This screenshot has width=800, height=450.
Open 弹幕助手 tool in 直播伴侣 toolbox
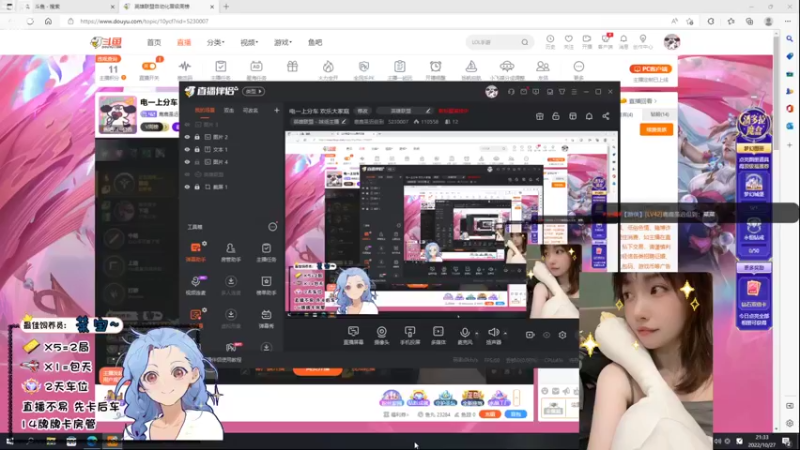pyautogui.click(x=195, y=252)
